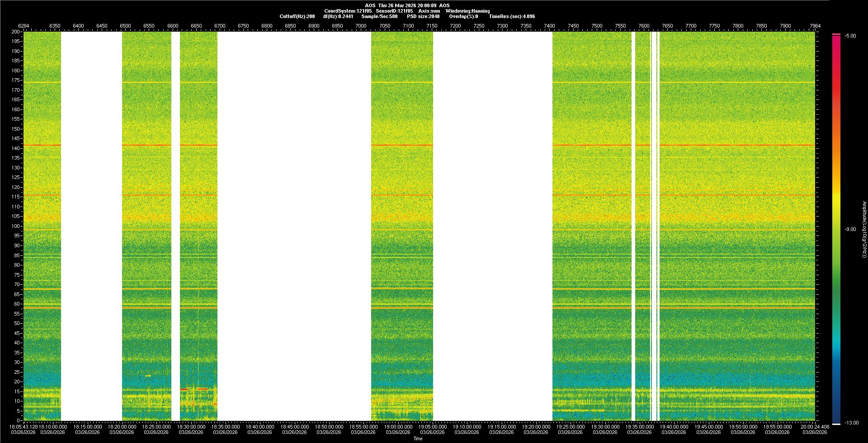Click the 200 Hz frequency axis label
The width and height of the screenshot is (868, 443).
[15, 32]
